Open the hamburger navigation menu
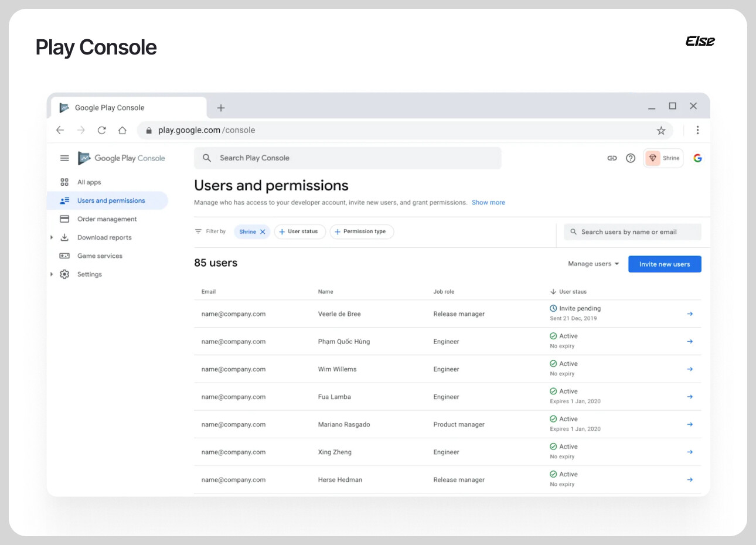Viewport: 756px width, 545px height. pyautogui.click(x=64, y=158)
